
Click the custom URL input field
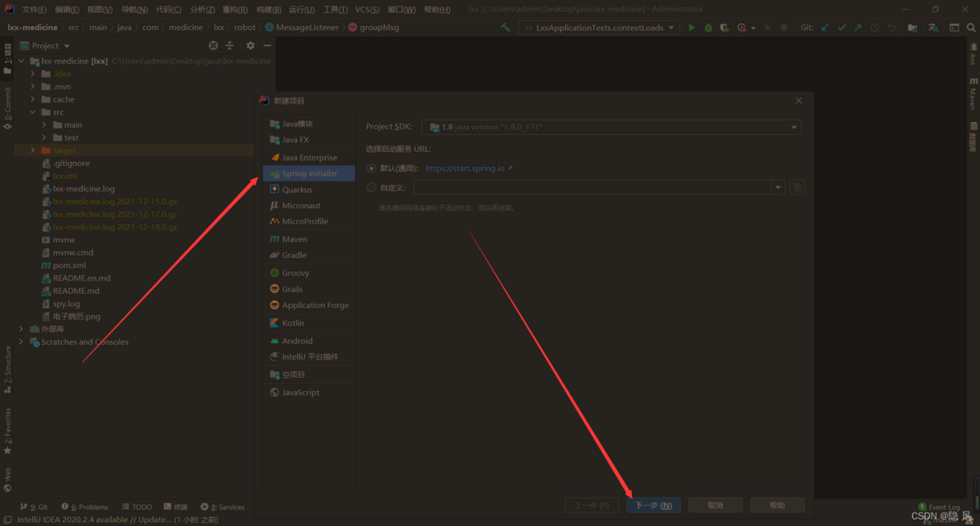(593, 188)
